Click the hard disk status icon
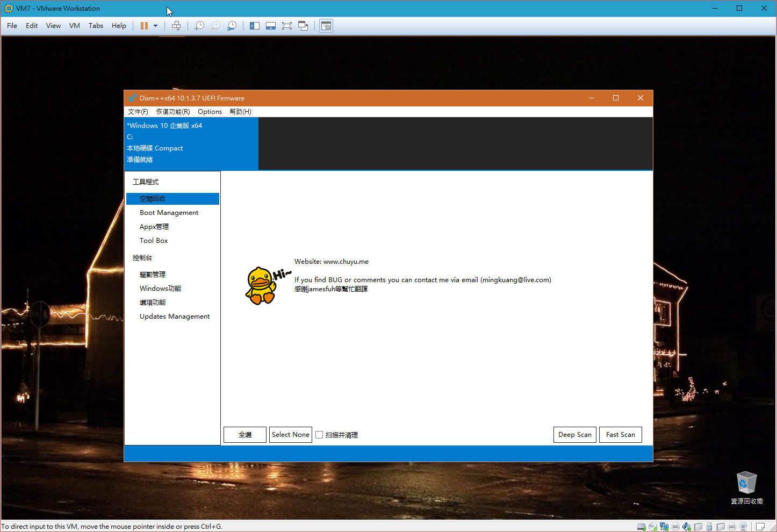The height and width of the screenshot is (532, 777). tap(642, 527)
